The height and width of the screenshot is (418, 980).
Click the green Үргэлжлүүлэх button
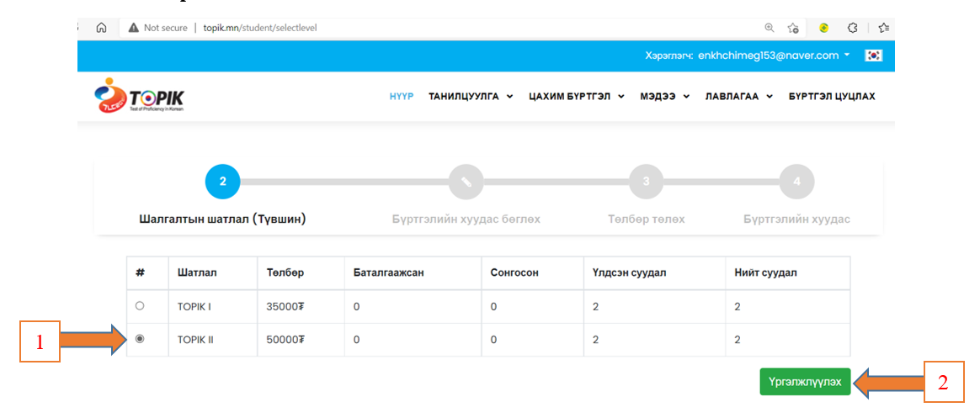click(805, 382)
